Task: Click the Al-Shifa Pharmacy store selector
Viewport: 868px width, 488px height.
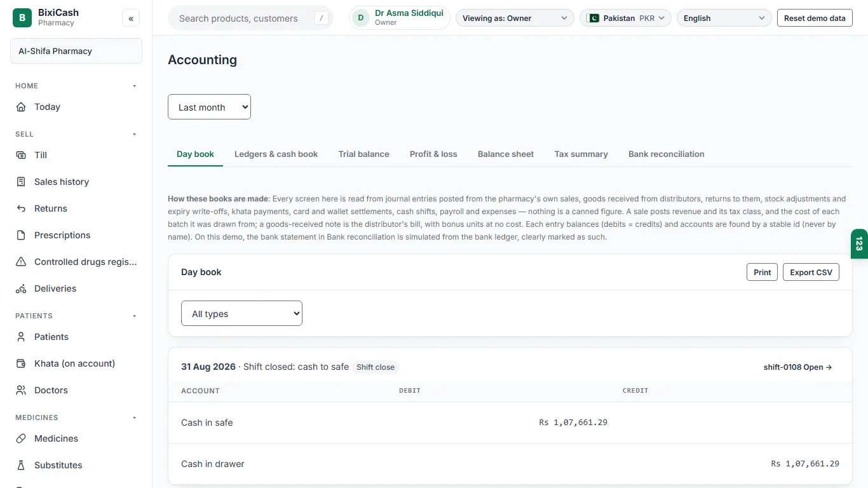Action: (x=76, y=51)
